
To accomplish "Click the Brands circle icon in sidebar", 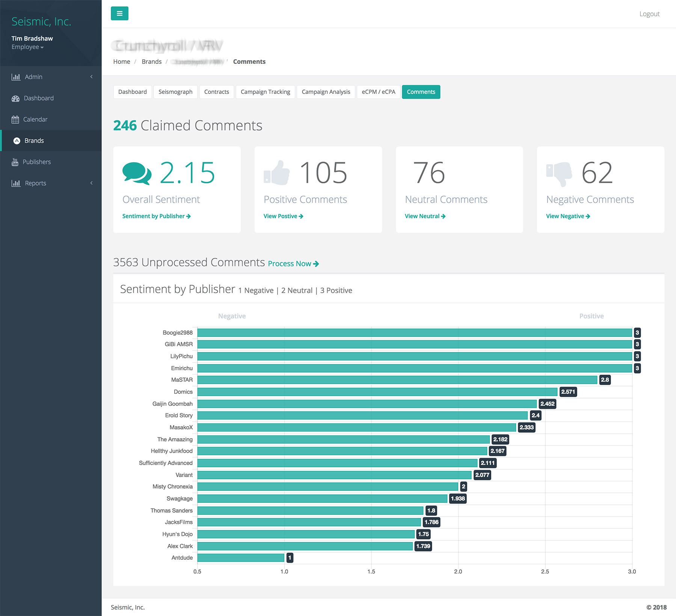I will [17, 141].
